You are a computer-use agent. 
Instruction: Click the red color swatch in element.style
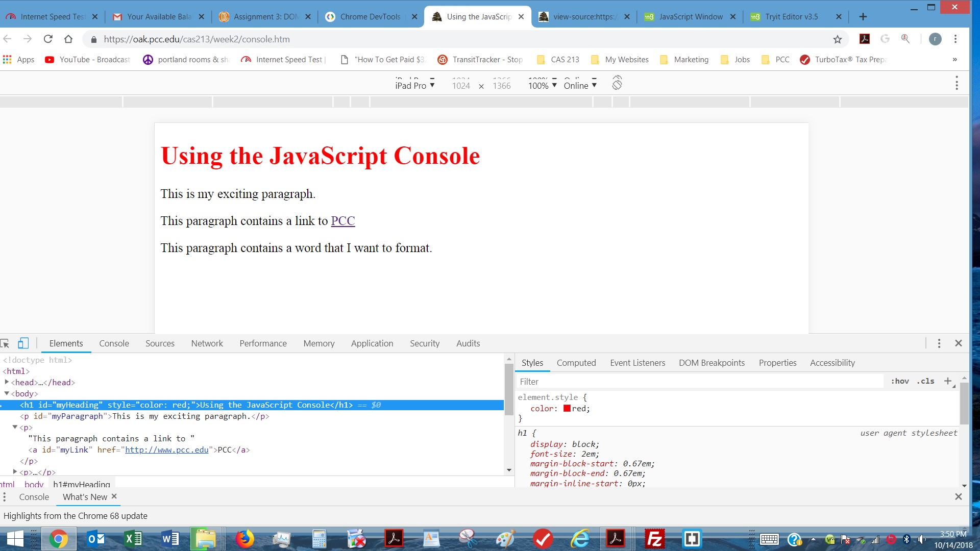click(567, 409)
